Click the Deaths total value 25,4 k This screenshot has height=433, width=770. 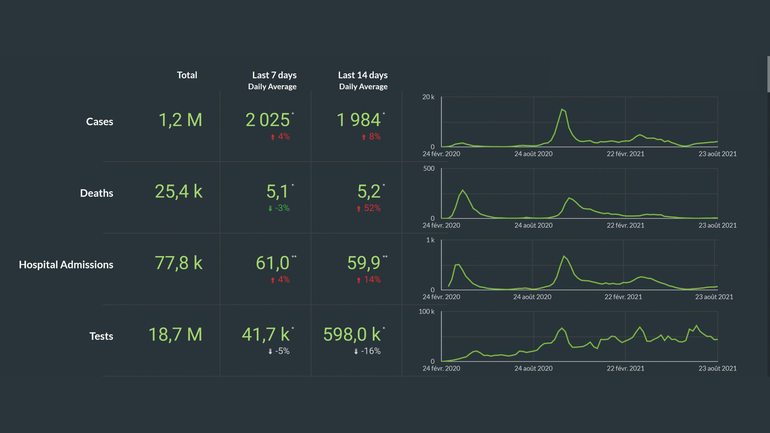click(x=180, y=192)
